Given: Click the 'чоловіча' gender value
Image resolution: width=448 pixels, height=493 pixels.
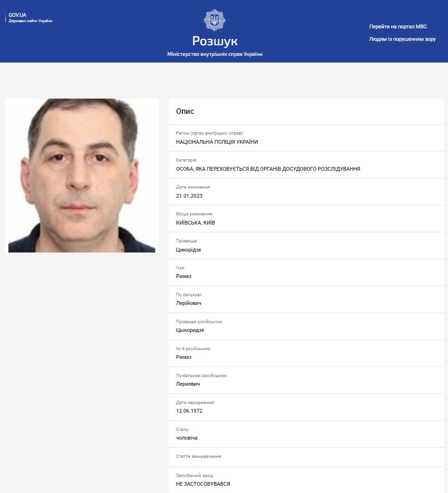Looking at the screenshot, I should [187, 438].
